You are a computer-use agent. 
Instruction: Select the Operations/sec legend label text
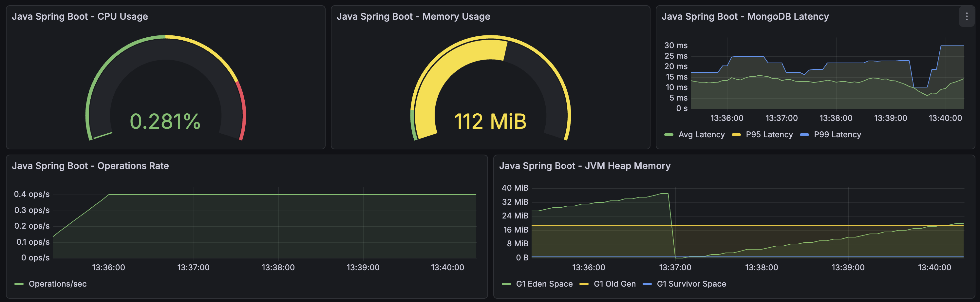click(58, 283)
